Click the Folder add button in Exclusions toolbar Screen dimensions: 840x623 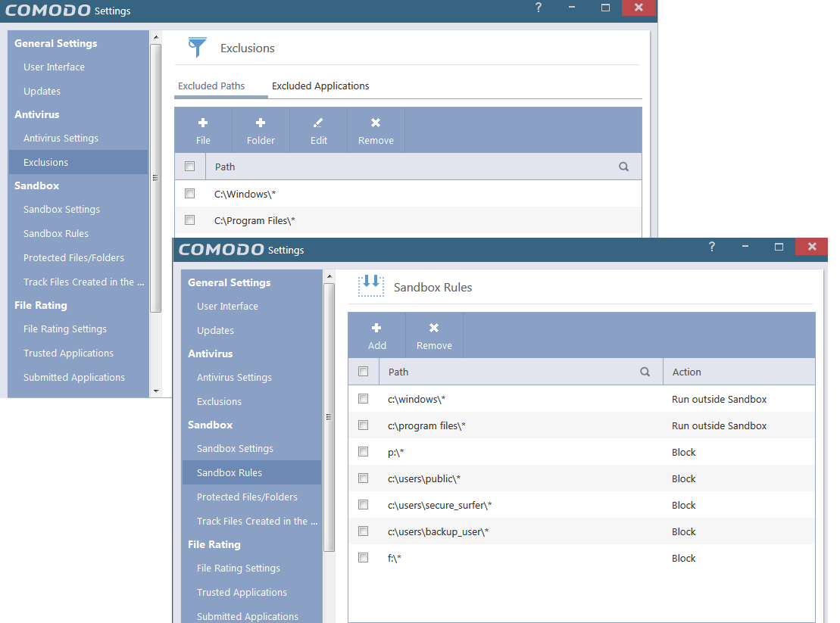click(261, 131)
